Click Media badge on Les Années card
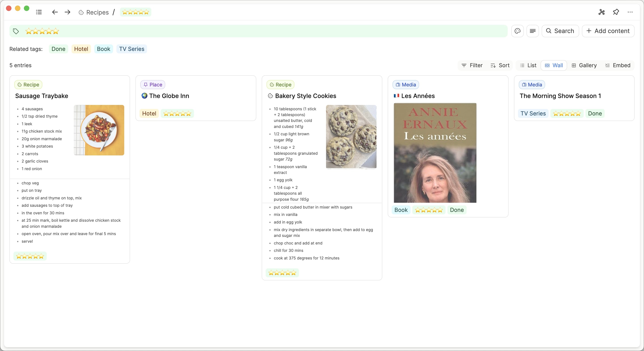Viewport: 644px width, 351px height. point(406,85)
